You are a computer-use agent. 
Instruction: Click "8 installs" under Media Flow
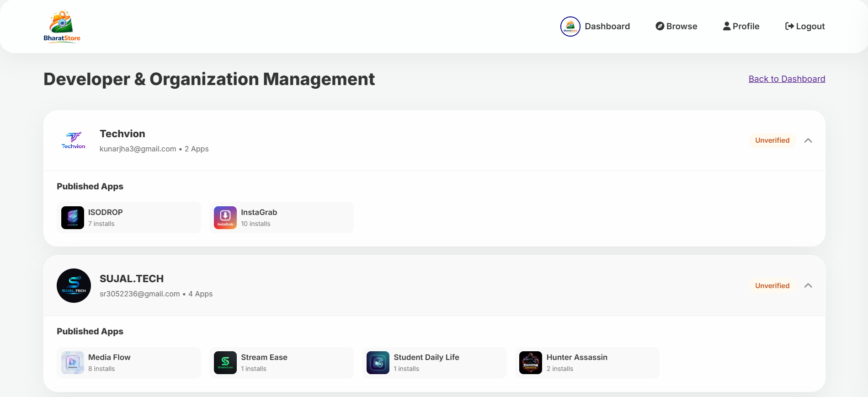coord(101,369)
